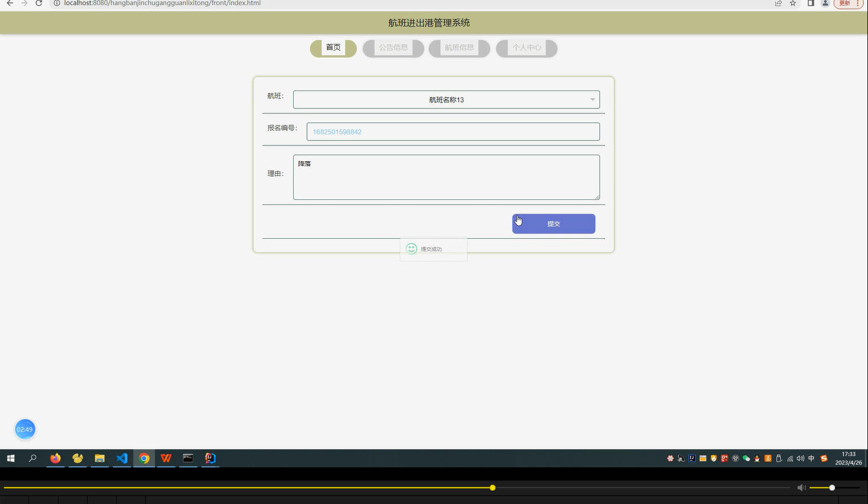Open File Explorer from the taskbar
This screenshot has height=504, width=868.
(x=100, y=458)
